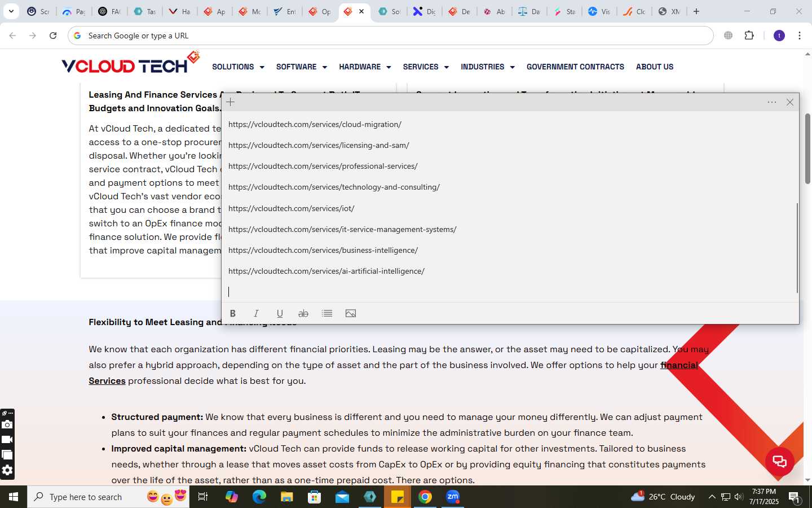Toggle underline formatting in sticky note
This screenshot has height=508, width=812.
pos(280,313)
